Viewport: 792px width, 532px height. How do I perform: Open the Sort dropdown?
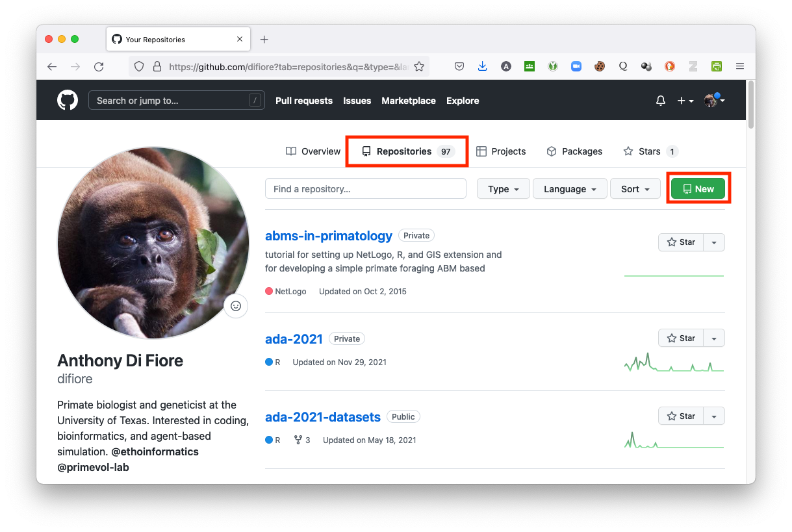click(x=635, y=189)
